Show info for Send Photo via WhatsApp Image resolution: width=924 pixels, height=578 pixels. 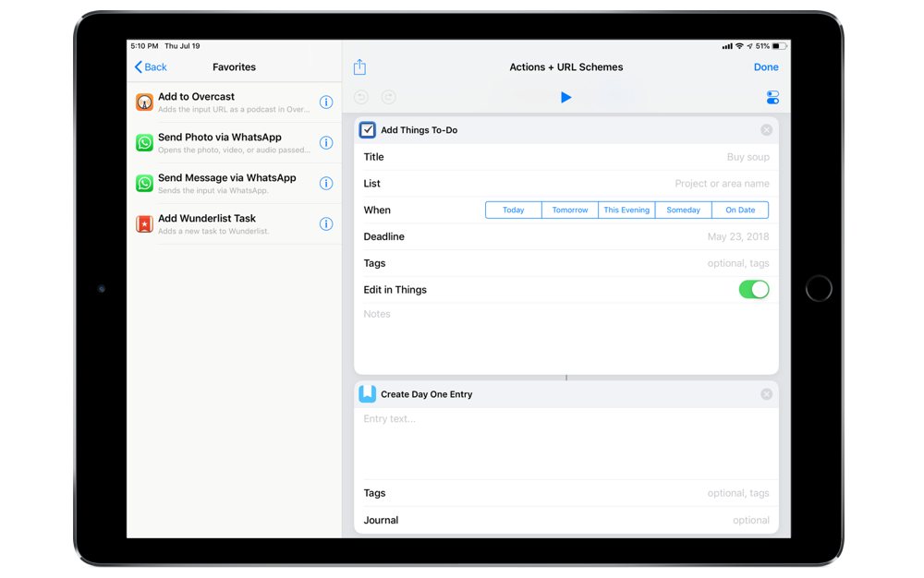click(x=326, y=142)
